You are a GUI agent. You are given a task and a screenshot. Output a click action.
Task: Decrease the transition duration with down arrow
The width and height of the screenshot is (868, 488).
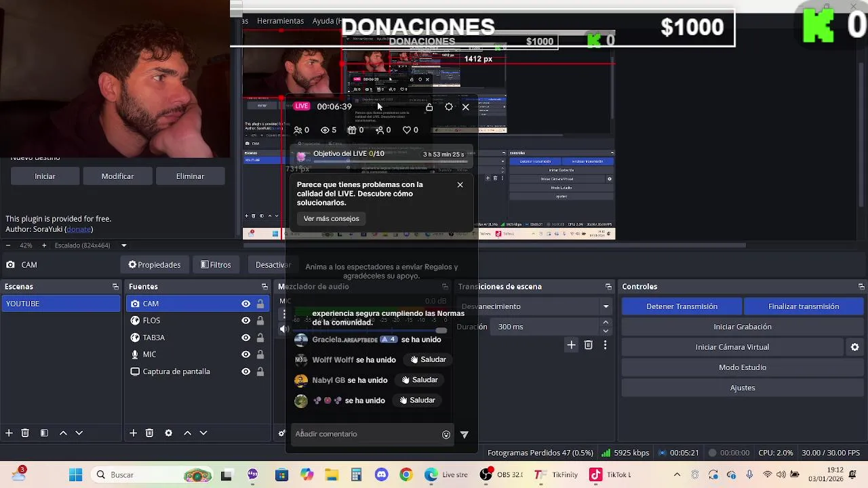tap(606, 331)
